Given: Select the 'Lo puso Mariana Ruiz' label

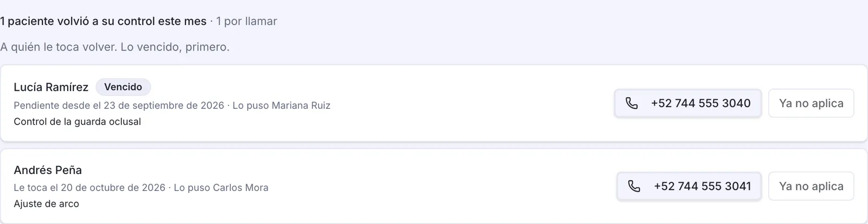Looking at the screenshot, I should pyautogui.click(x=281, y=105).
